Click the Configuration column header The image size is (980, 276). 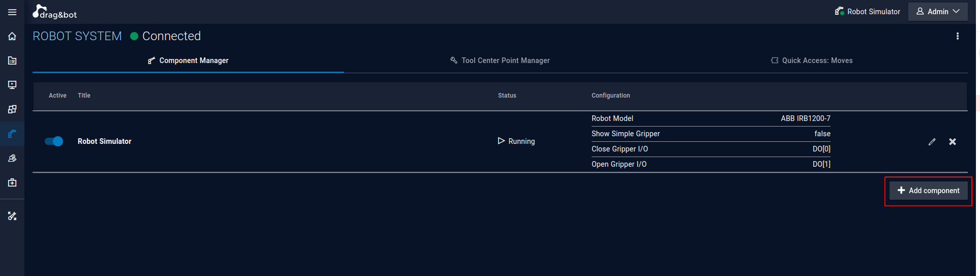pos(610,96)
